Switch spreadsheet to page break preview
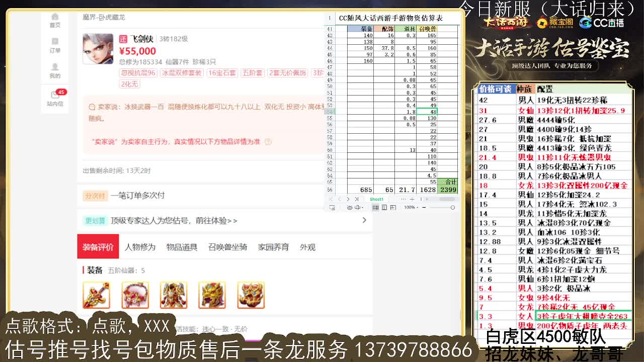644x362 pixels. [x=393, y=208]
